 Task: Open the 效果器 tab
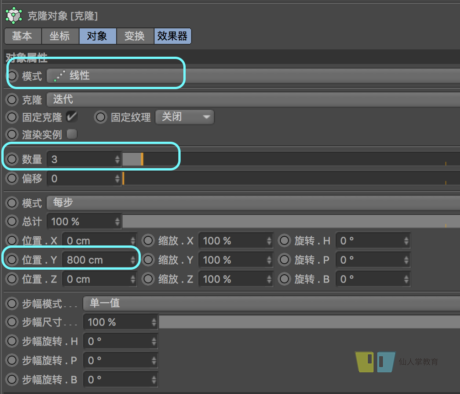click(172, 36)
